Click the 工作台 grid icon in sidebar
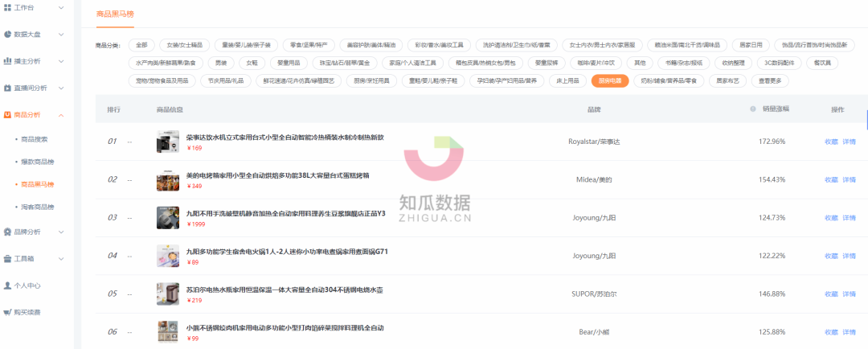 (8, 8)
